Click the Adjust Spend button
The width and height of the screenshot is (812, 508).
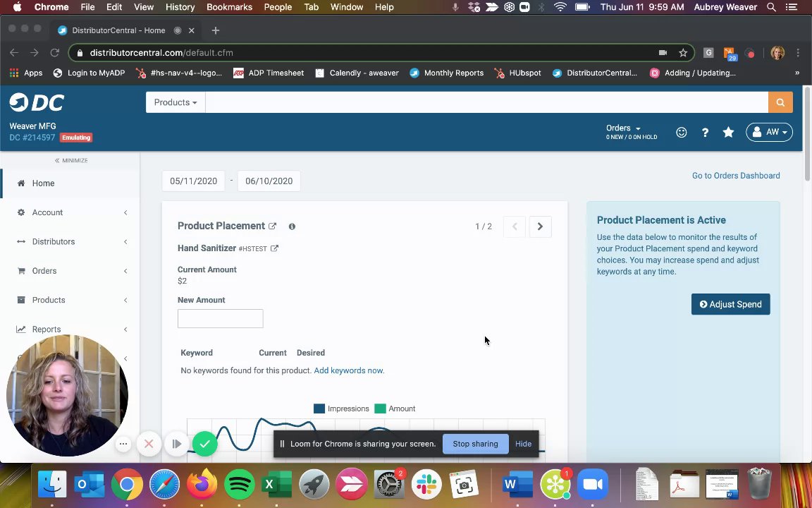pos(730,304)
